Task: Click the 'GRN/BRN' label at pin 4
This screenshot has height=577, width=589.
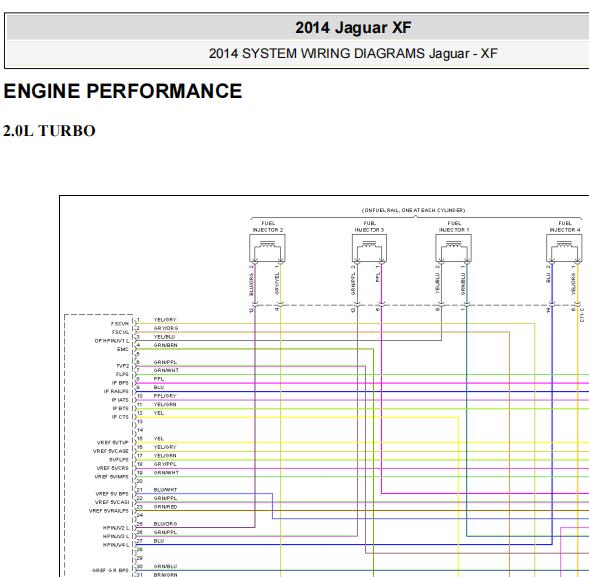Action: pyautogui.click(x=165, y=345)
